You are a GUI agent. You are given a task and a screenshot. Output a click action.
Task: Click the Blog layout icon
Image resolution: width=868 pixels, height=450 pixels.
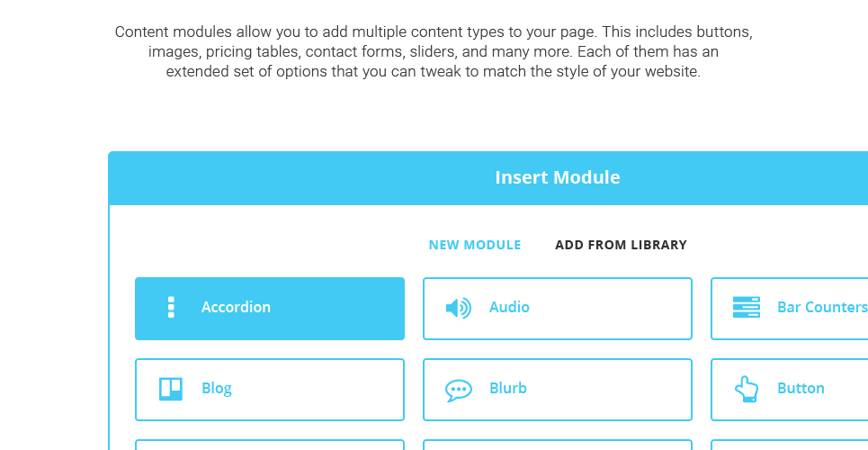coord(171,389)
